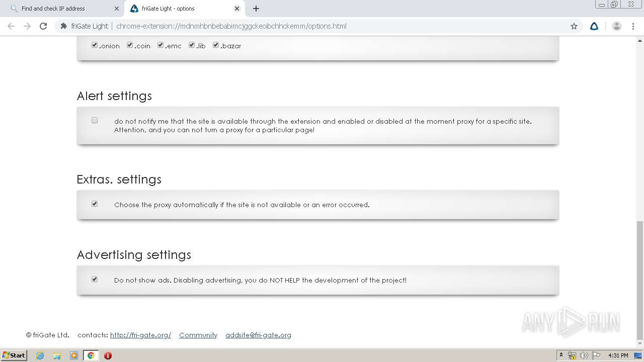
Task: Toggle the .bazar domain checkbox
Action: [x=216, y=45]
